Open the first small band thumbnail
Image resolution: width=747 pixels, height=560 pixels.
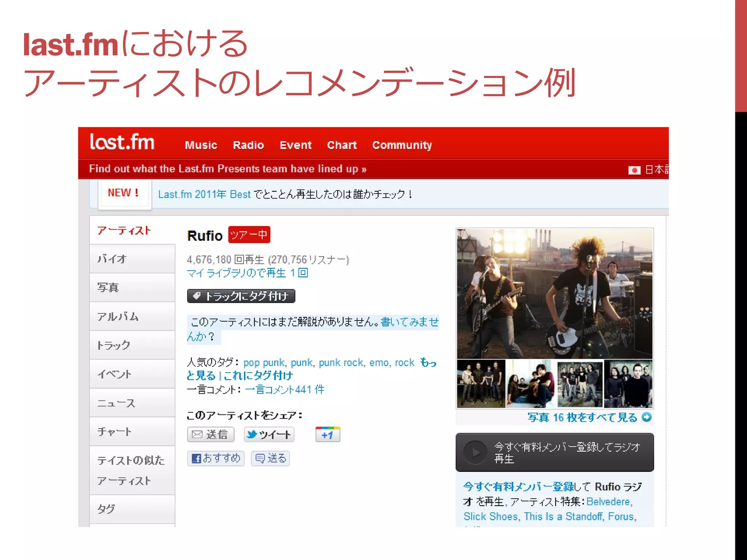click(481, 384)
